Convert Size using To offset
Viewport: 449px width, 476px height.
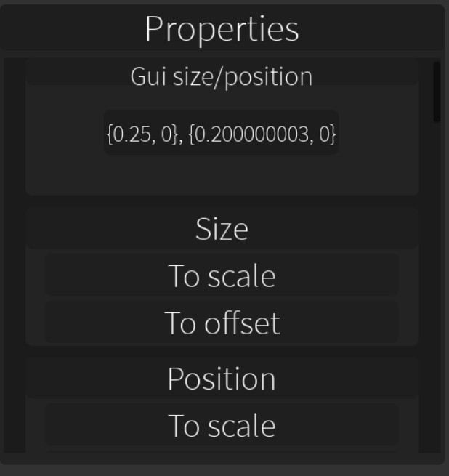[222, 323]
